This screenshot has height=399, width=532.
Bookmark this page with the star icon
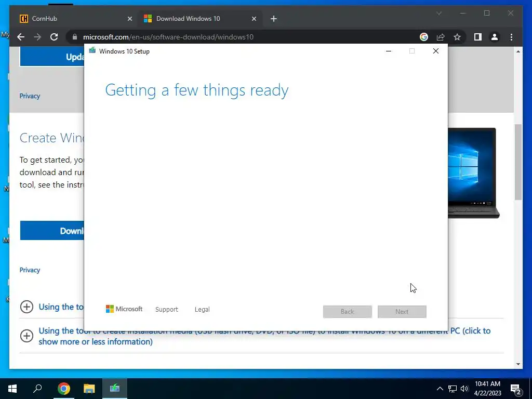(x=457, y=37)
